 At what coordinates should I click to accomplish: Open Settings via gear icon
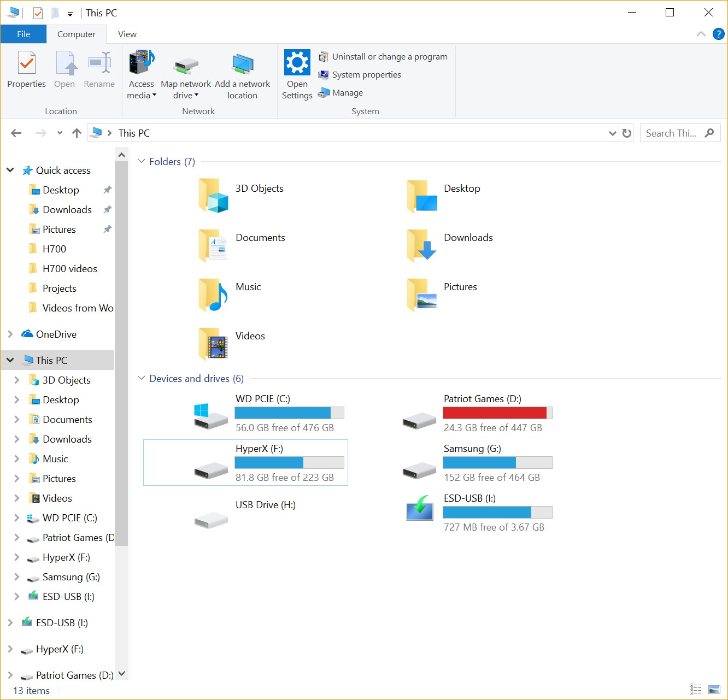tap(297, 63)
